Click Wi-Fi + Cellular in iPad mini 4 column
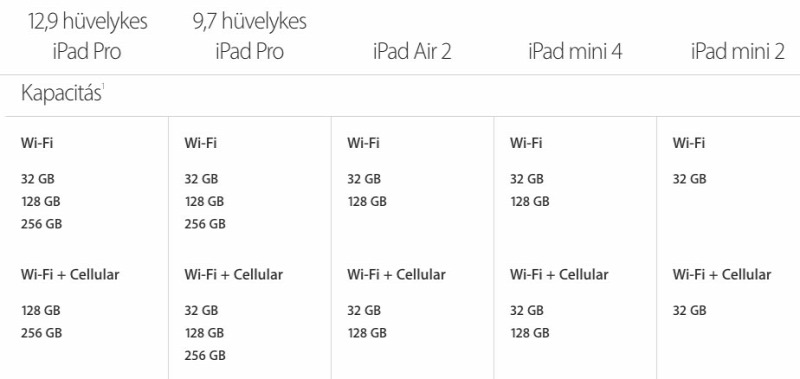 point(559,274)
